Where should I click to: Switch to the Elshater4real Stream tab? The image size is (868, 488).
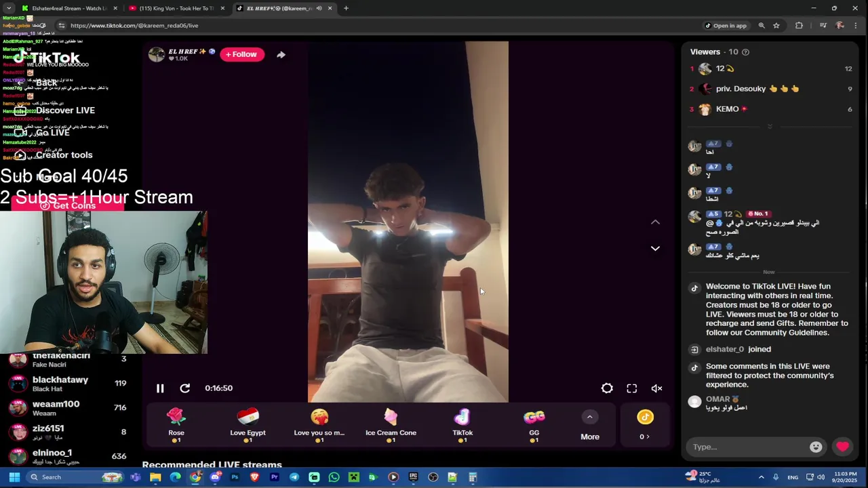[x=70, y=8]
